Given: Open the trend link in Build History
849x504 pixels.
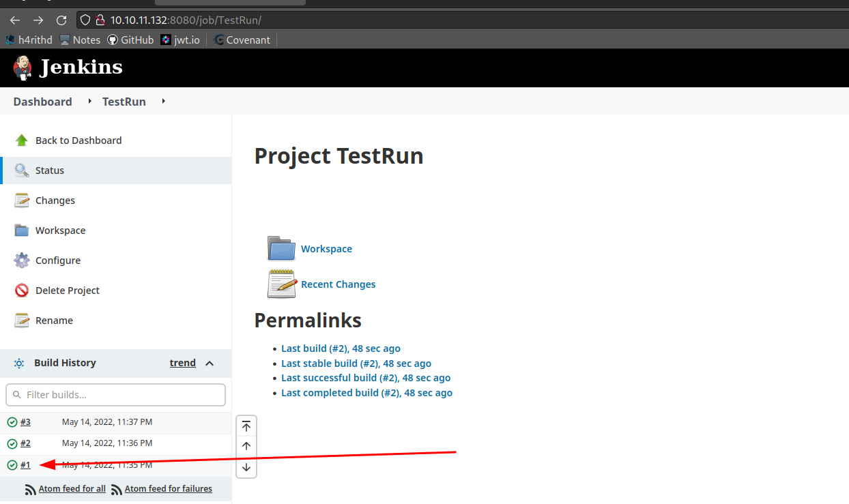Looking at the screenshot, I should 183,363.
